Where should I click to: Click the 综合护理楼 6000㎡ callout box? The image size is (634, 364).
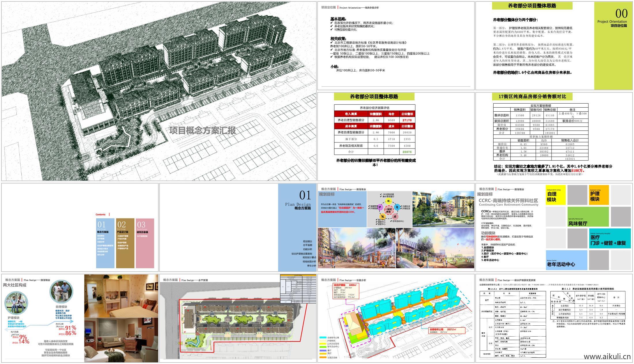(346, 291)
